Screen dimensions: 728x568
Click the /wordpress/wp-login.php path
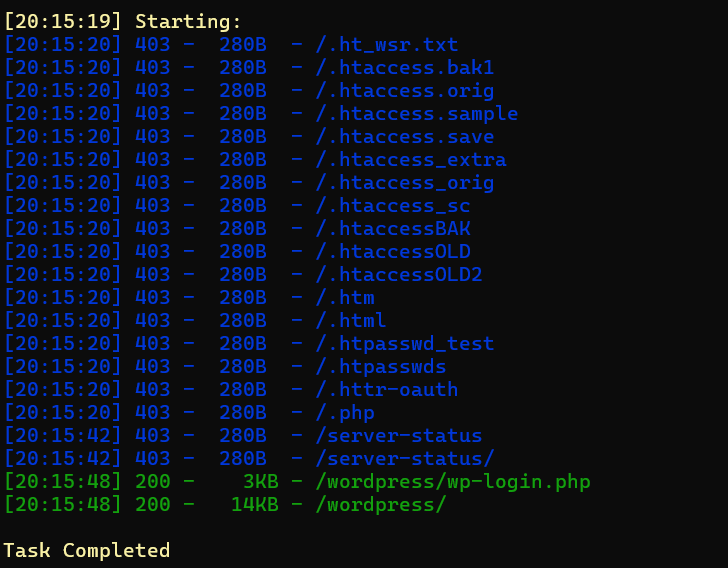tap(453, 482)
